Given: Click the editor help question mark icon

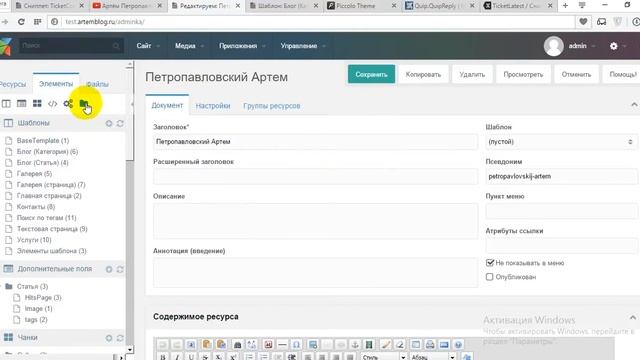Looking at the screenshot, I should pyautogui.click(x=458, y=344).
